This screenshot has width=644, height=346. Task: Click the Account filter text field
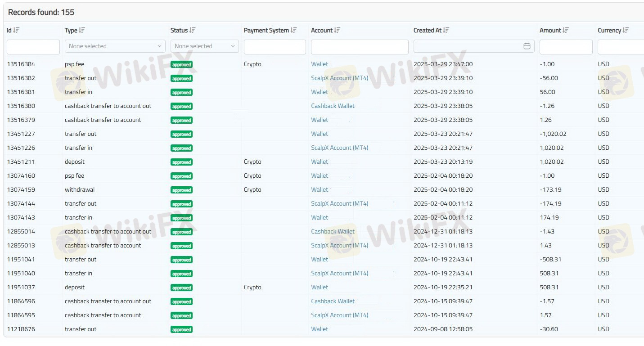click(x=360, y=47)
